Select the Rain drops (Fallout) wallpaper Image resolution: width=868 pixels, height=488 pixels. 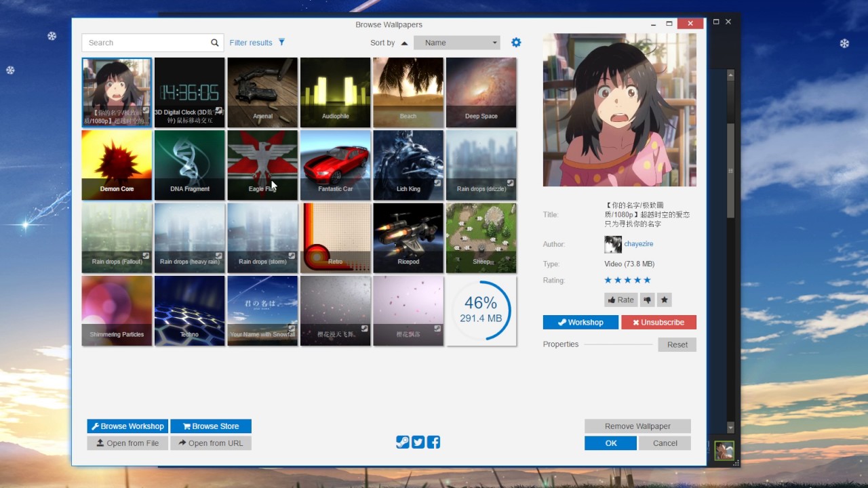117,238
